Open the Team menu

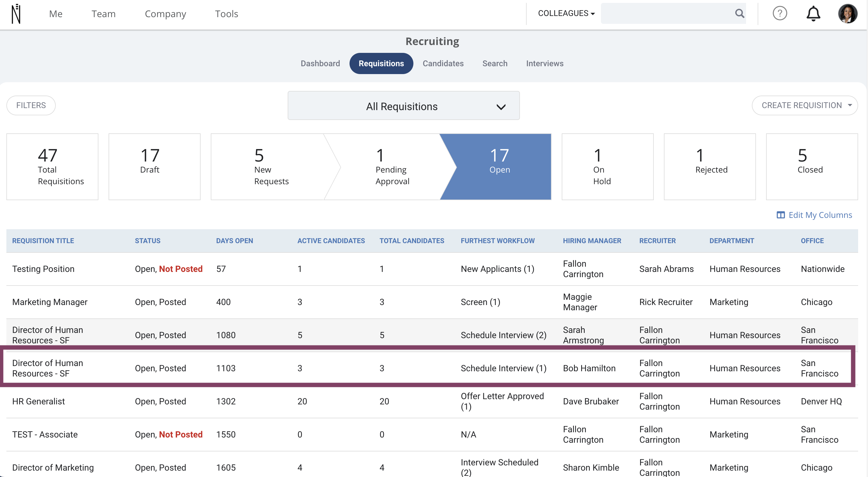[103, 14]
